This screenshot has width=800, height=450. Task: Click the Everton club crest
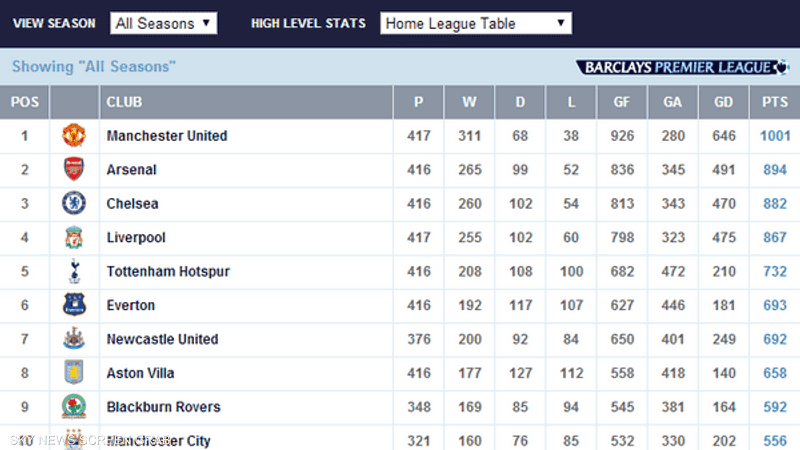tap(74, 305)
